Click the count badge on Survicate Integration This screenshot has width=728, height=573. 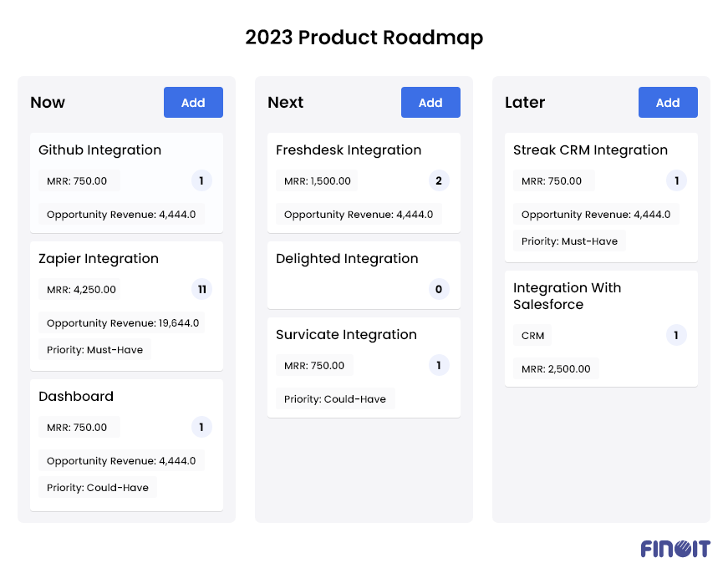pos(439,364)
